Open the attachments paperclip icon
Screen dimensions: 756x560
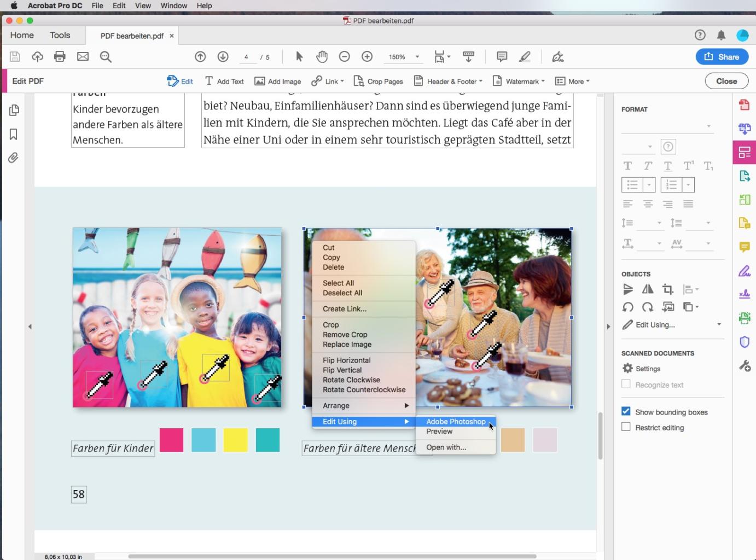click(14, 158)
